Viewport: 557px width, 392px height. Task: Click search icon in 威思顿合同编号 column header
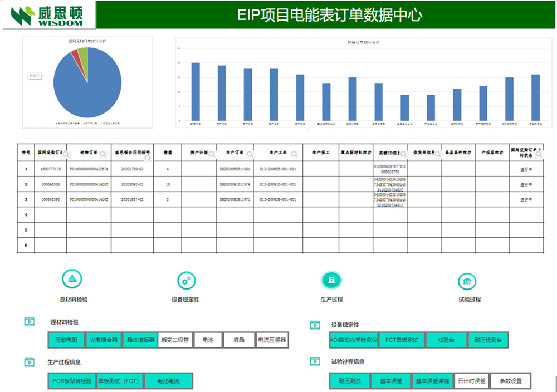148,158
